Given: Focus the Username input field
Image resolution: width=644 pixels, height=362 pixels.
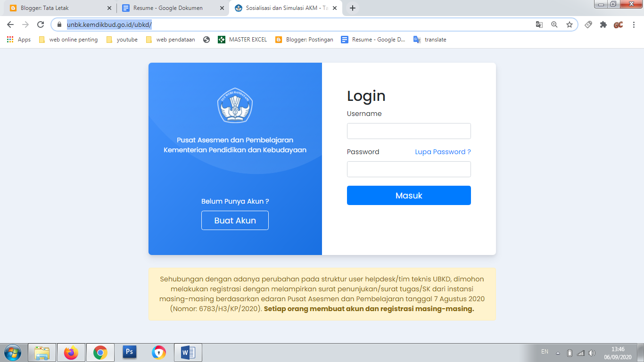Looking at the screenshot, I should [x=409, y=131].
